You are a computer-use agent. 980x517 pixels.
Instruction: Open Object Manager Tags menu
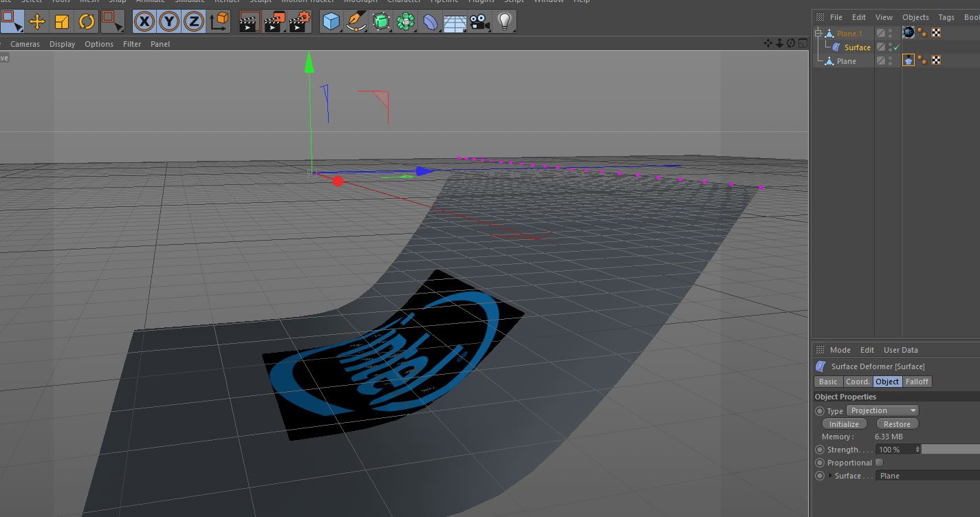click(946, 17)
